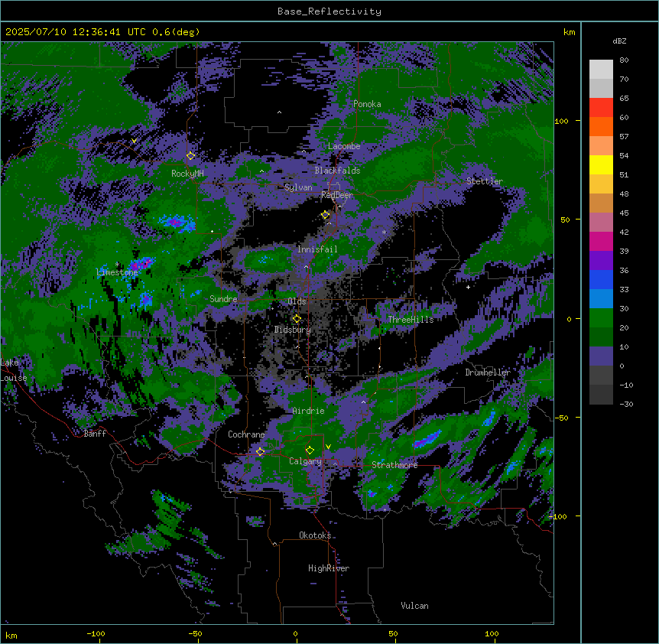Image resolution: width=659 pixels, height=644 pixels.
Task: Click the yellow diamond marker above Calgary
Action: click(x=310, y=450)
